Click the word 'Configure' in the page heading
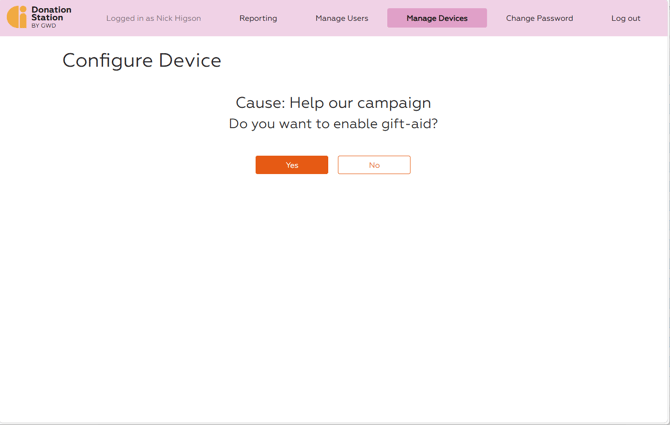Viewport: 670px width, 425px height. pyautogui.click(x=105, y=60)
